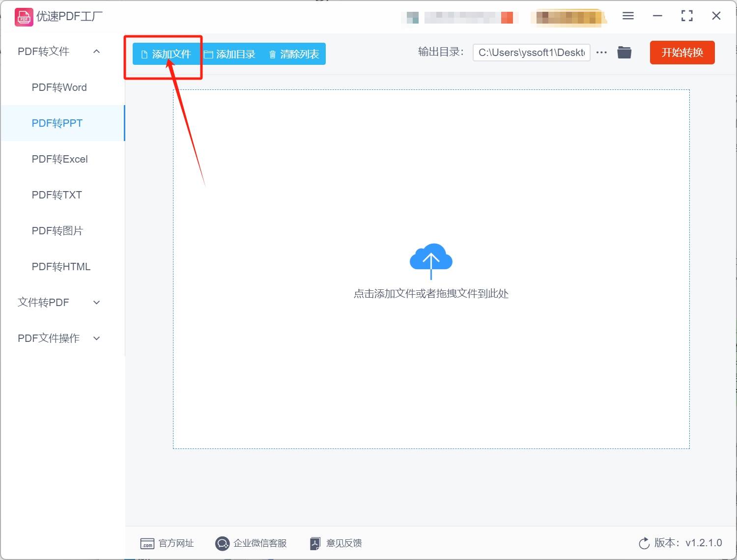
Task: Click the 添加目录 add folder button
Action: pyautogui.click(x=230, y=54)
